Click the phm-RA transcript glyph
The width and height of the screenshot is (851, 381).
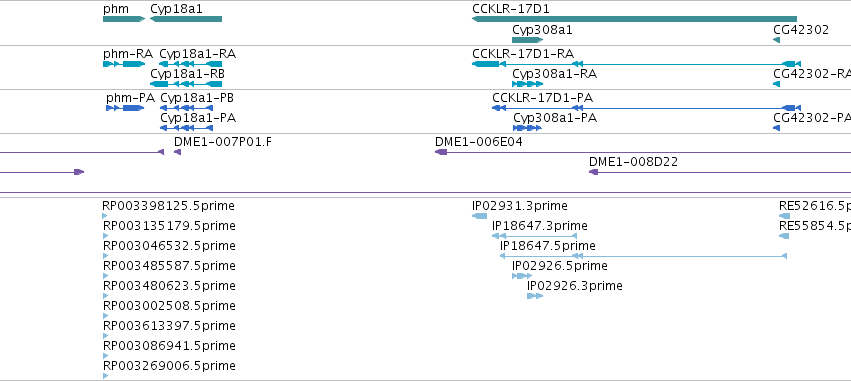(x=124, y=64)
